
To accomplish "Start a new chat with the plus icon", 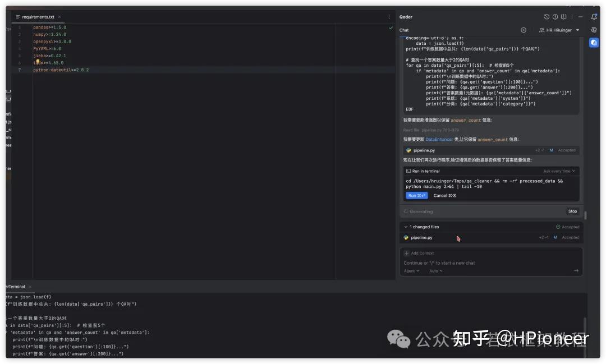I will coord(524,30).
